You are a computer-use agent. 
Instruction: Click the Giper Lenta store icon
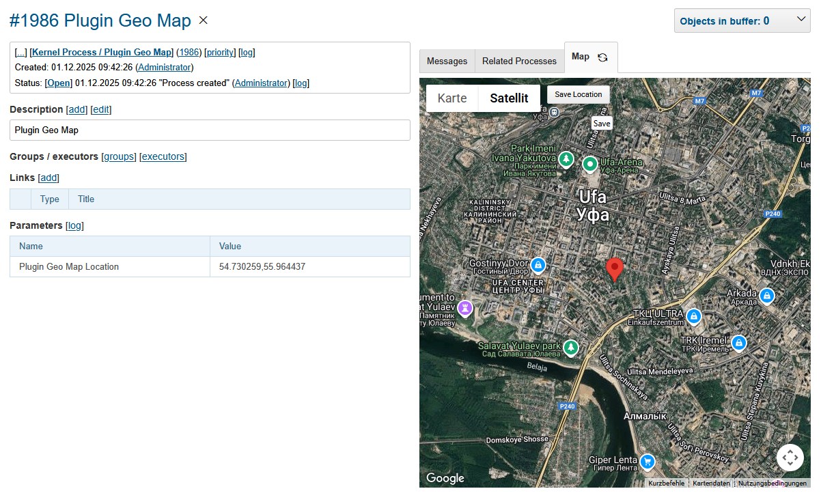[x=646, y=461]
